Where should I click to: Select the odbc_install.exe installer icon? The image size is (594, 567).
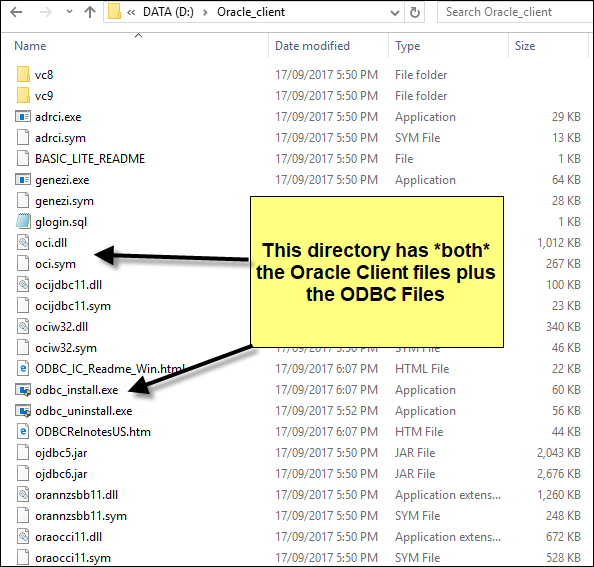click(23, 390)
